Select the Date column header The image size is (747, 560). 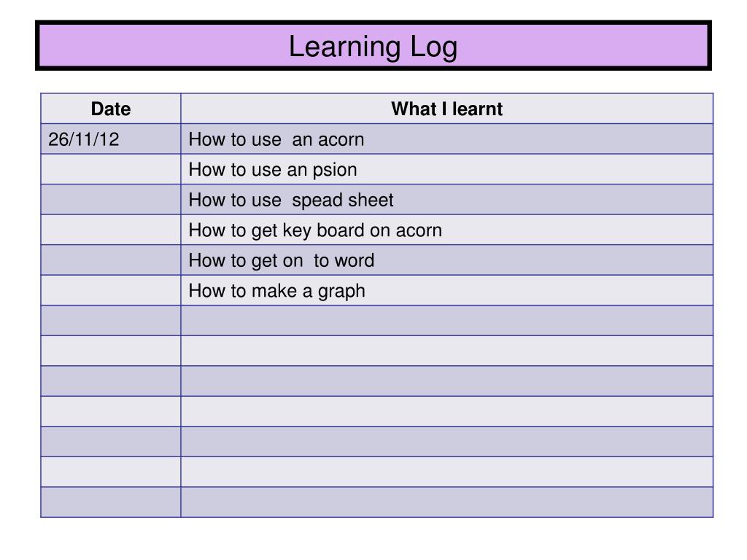coord(111,109)
